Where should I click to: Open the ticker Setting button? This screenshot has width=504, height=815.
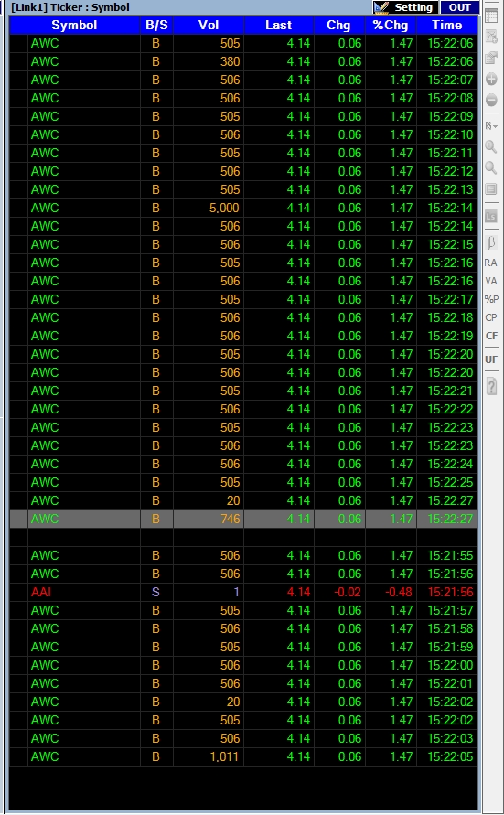click(x=405, y=7)
